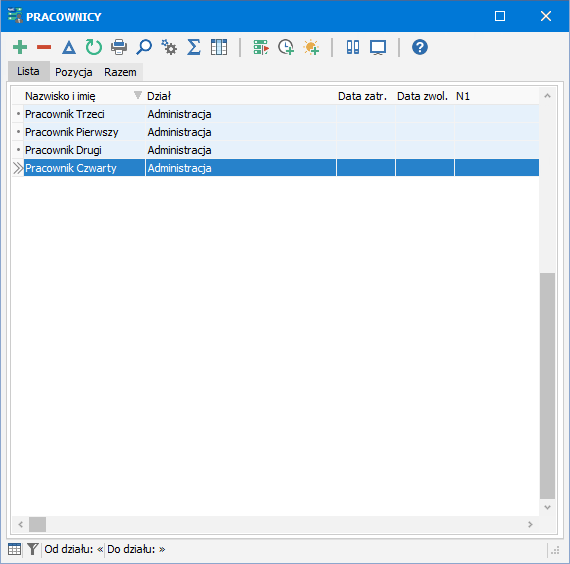
Task: Click the vertical scrollbar thumb
Action: pos(547,386)
